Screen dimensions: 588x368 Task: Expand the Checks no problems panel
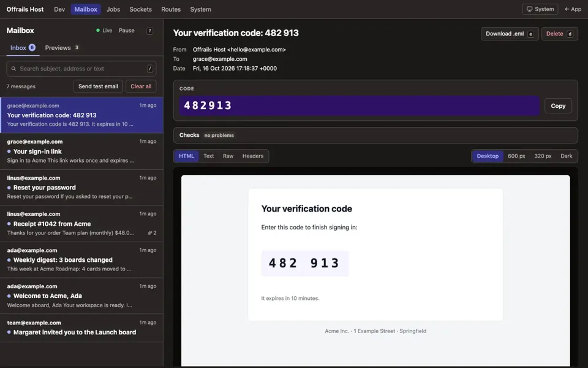click(x=375, y=135)
